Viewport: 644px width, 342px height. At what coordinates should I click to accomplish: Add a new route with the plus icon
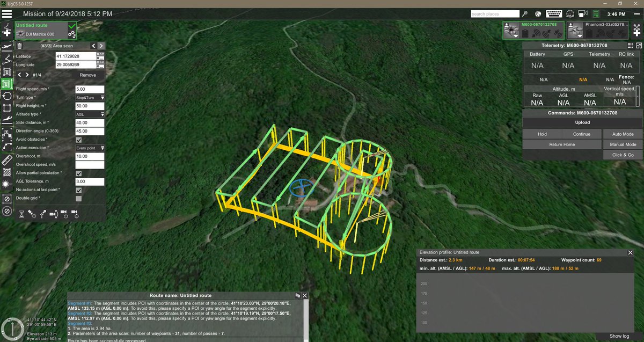(6, 31)
